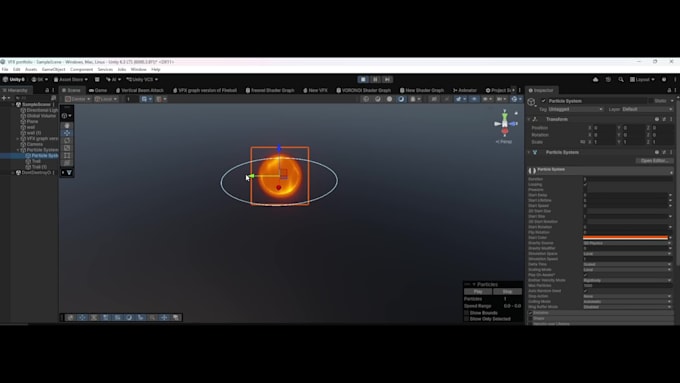
Task: Toggle the game object active checkbox
Action: coord(543,101)
